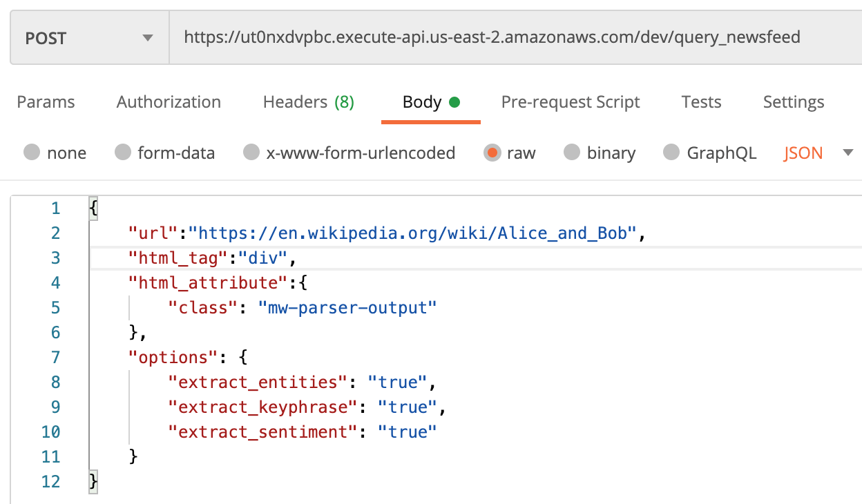Select the Tests tab
This screenshot has height=504, width=862.
click(701, 101)
